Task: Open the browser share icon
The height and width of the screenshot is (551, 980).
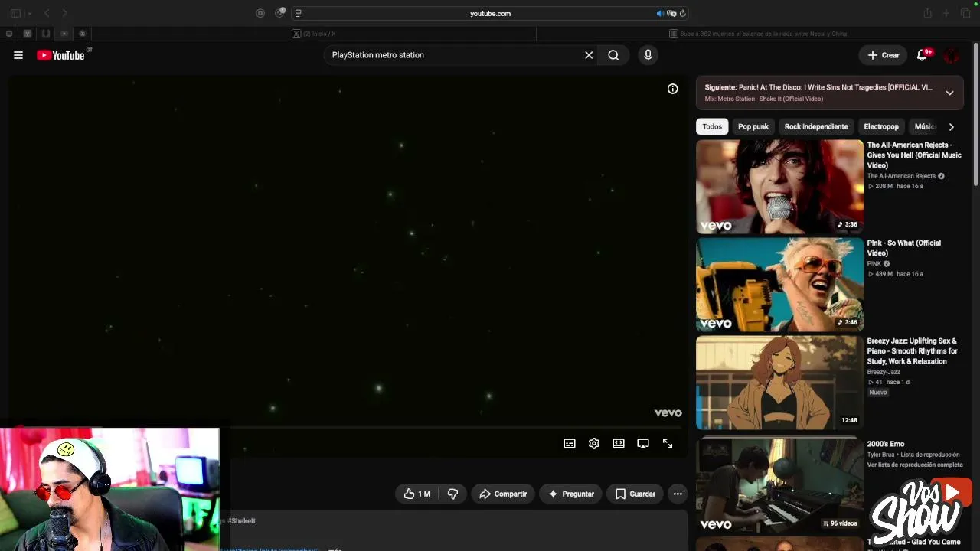Action: pos(927,13)
